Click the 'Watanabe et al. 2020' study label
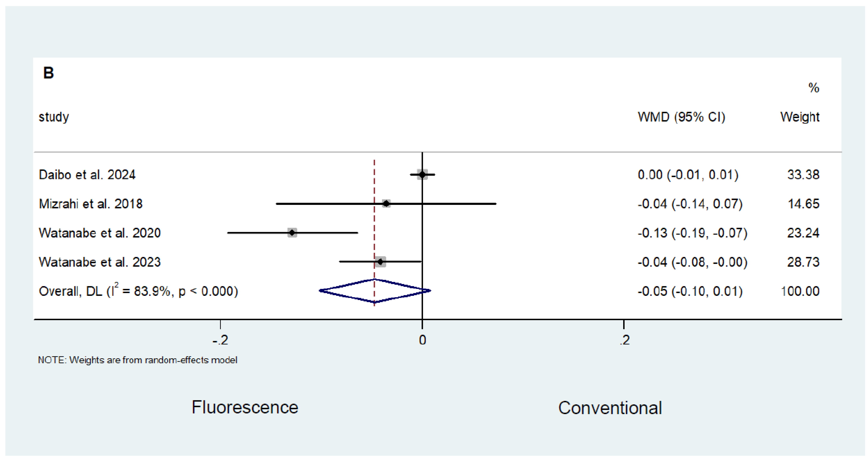Image resolution: width=868 pixels, height=460 pixels. click(100, 233)
